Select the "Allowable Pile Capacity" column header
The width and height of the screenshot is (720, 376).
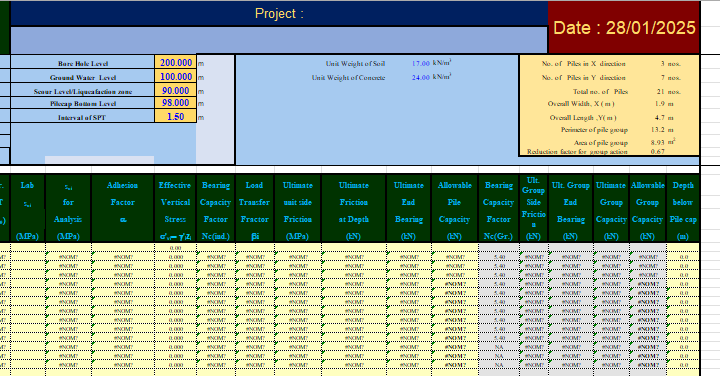pyautogui.click(x=455, y=209)
